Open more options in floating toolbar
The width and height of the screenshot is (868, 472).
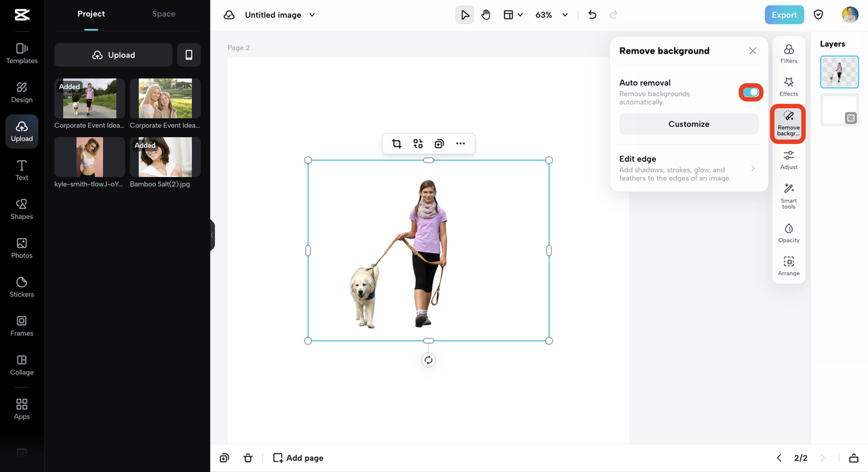coord(460,144)
